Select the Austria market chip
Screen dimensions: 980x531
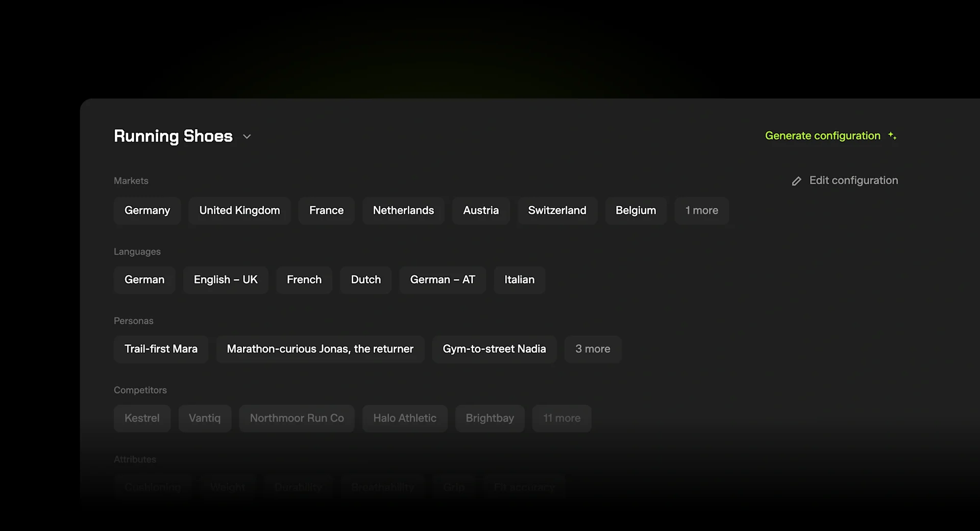click(x=481, y=210)
